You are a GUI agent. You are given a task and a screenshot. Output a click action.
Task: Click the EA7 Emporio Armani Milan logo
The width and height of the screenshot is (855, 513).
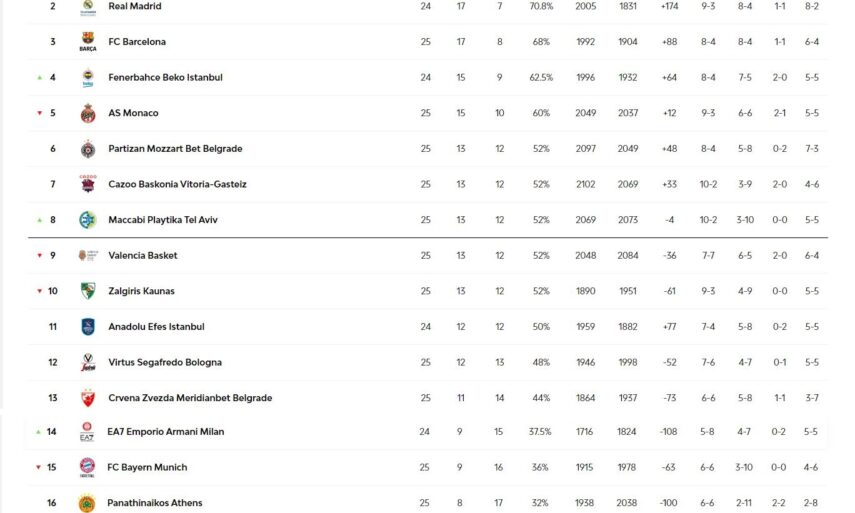pos(87,432)
